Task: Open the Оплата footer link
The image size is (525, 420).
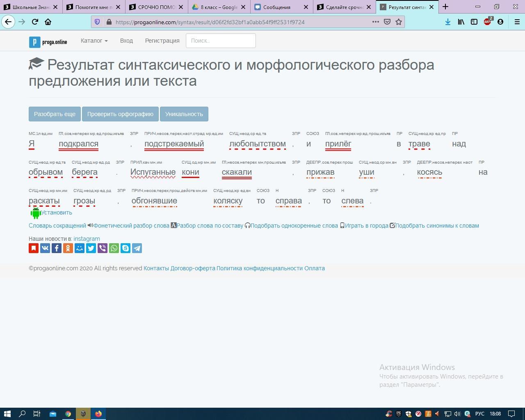Action: pyautogui.click(x=315, y=268)
